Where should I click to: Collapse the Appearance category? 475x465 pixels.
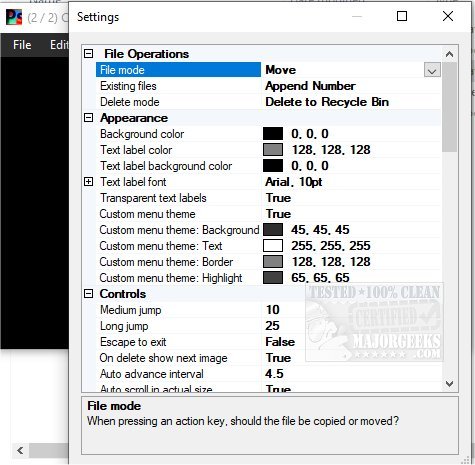click(x=88, y=118)
